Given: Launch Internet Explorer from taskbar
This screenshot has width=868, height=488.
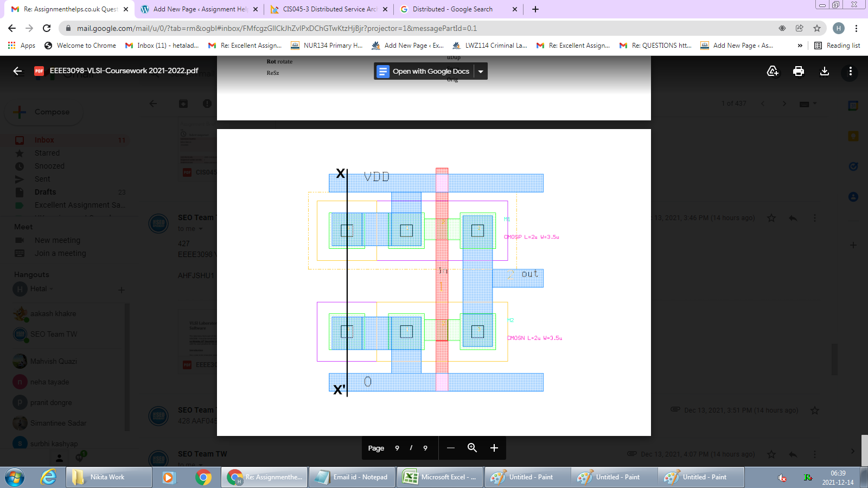Looking at the screenshot, I should coord(49,477).
